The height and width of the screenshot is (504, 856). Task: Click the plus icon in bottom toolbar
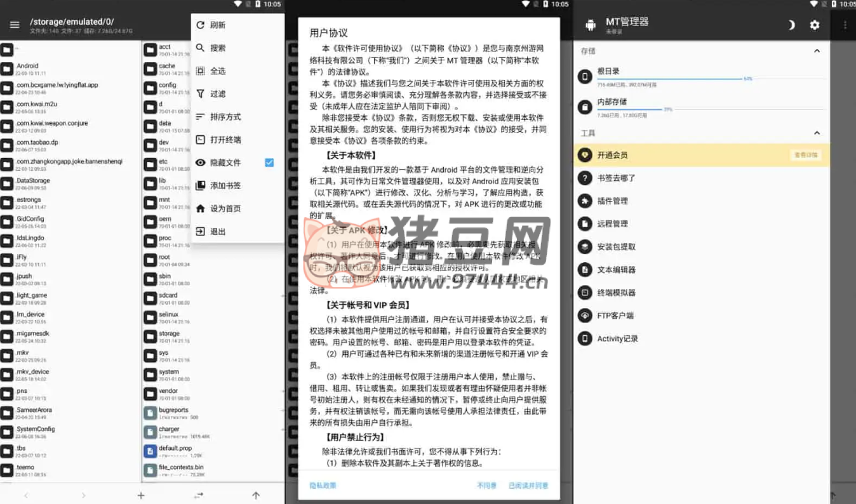pyautogui.click(x=141, y=495)
